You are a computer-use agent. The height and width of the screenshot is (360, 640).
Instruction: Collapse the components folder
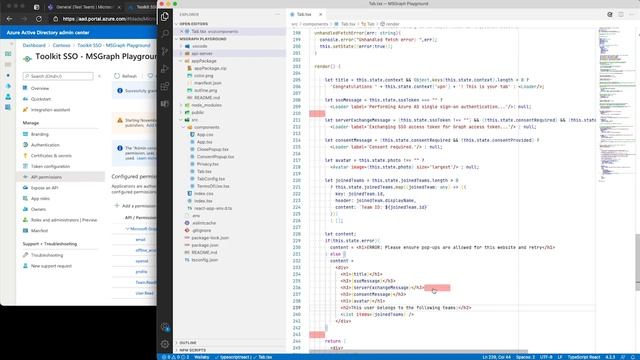184,127
